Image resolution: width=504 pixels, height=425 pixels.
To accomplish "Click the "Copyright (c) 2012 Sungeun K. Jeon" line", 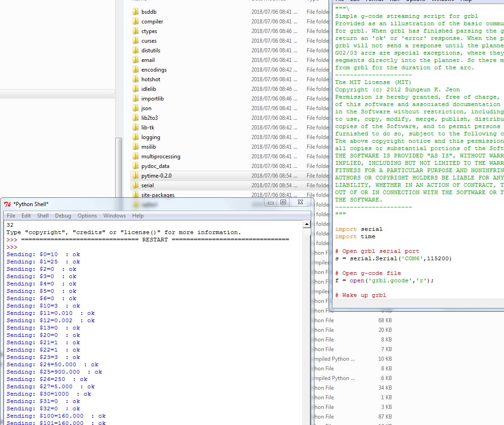I will coord(398,89).
